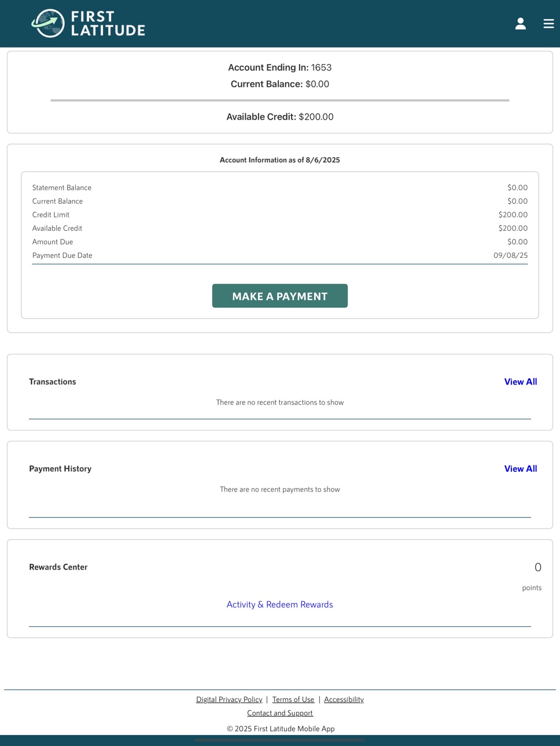Screen dimensions: 560x746
Task: Click the Statement Balance row
Action: [x=280, y=188]
